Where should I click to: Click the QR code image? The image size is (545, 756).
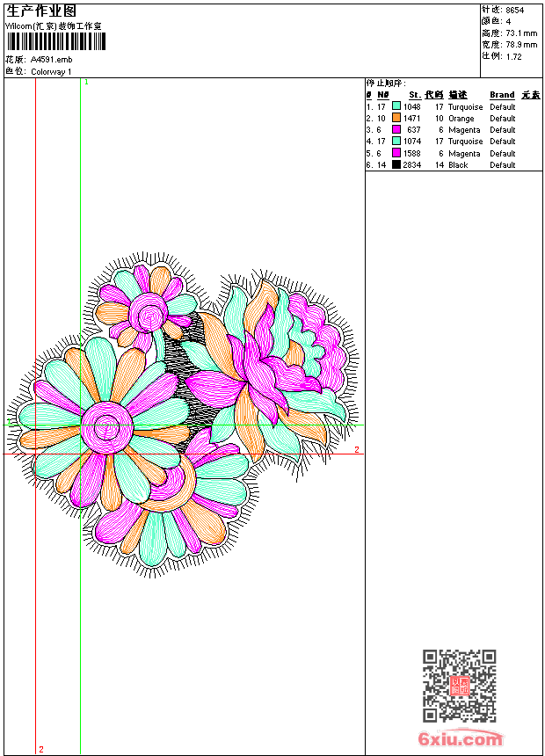460,686
